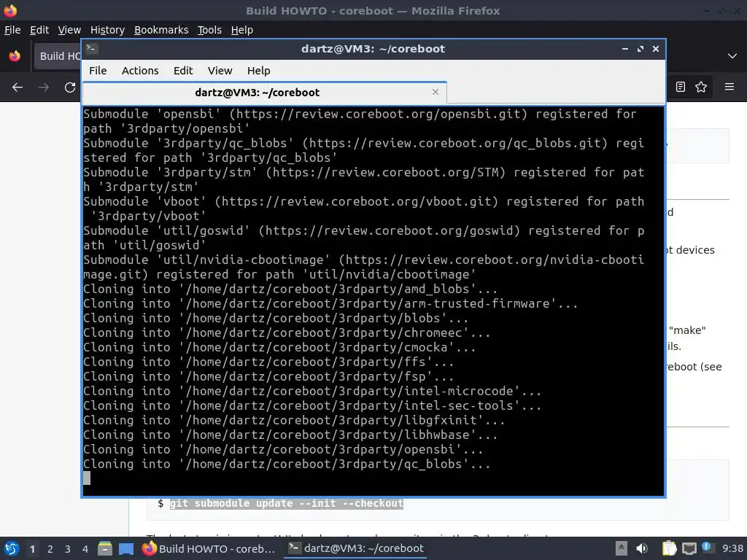Bookmark this page with the star icon
747x560 pixels.
pyautogui.click(x=701, y=87)
